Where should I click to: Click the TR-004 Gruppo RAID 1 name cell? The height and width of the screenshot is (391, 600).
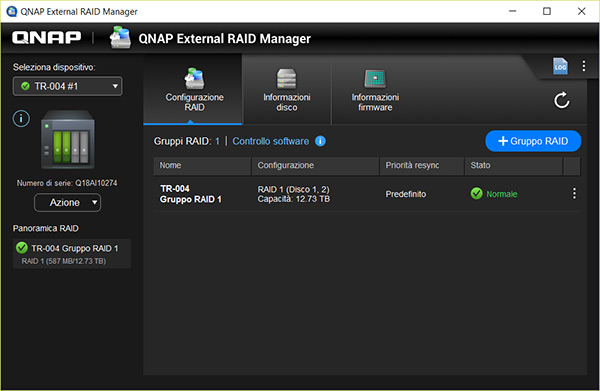tap(191, 194)
